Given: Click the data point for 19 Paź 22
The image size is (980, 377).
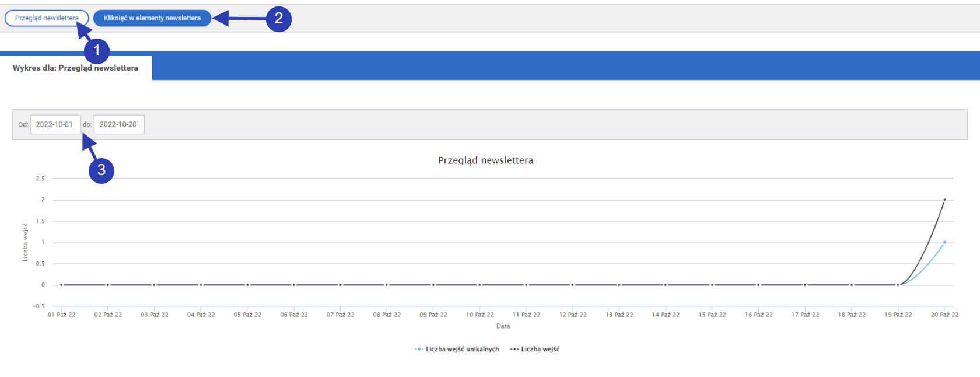Looking at the screenshot, I should tap(898, 285).
